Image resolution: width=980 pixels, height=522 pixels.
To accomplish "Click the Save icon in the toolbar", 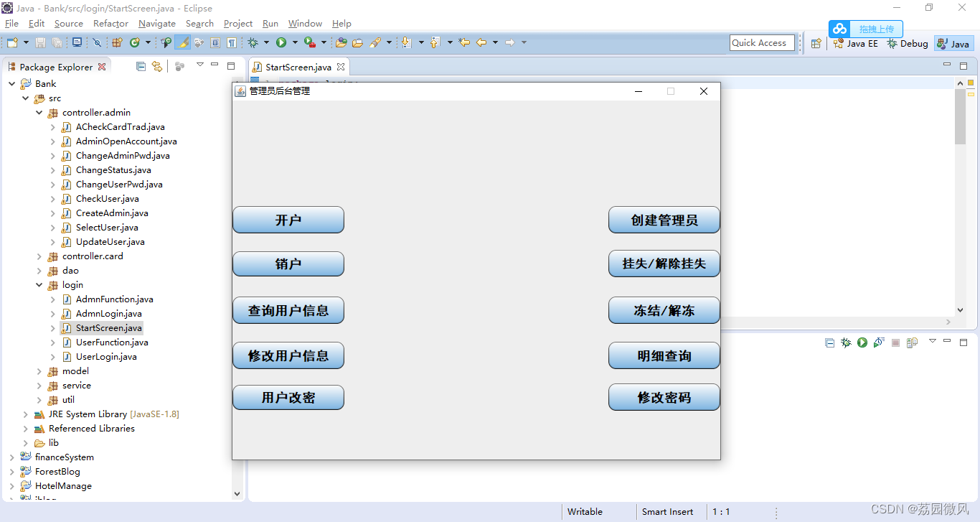I will coord(39,42).
